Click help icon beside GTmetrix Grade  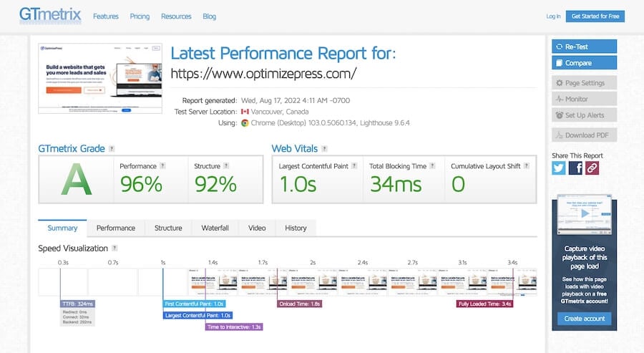coord(112,149)
